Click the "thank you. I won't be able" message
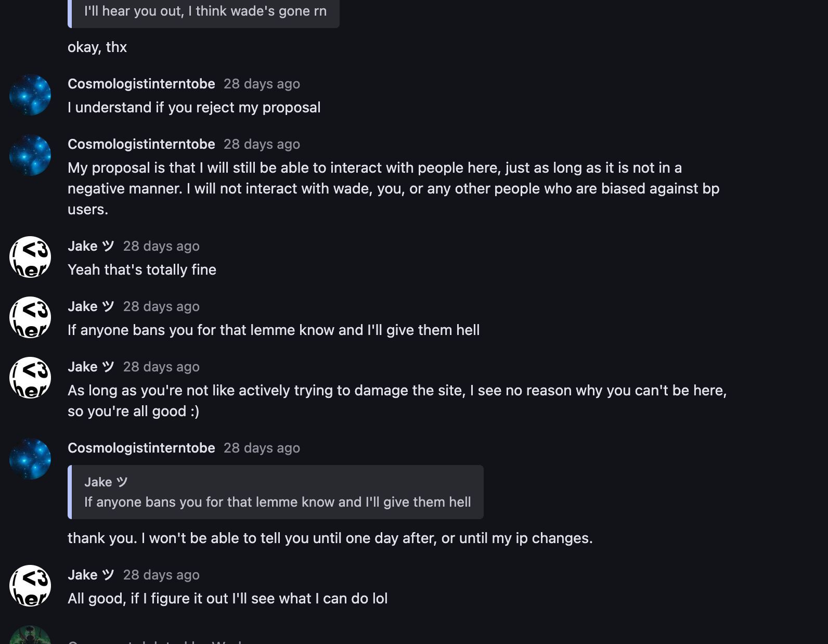 click(330, 538)
